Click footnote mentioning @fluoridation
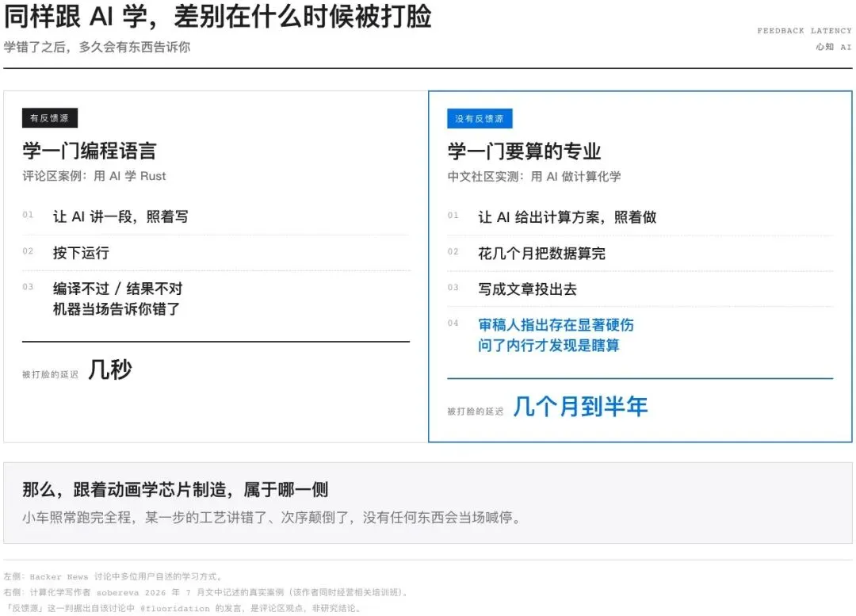Image resolution: width=856 pixels, height=616 pixels. 182,608
